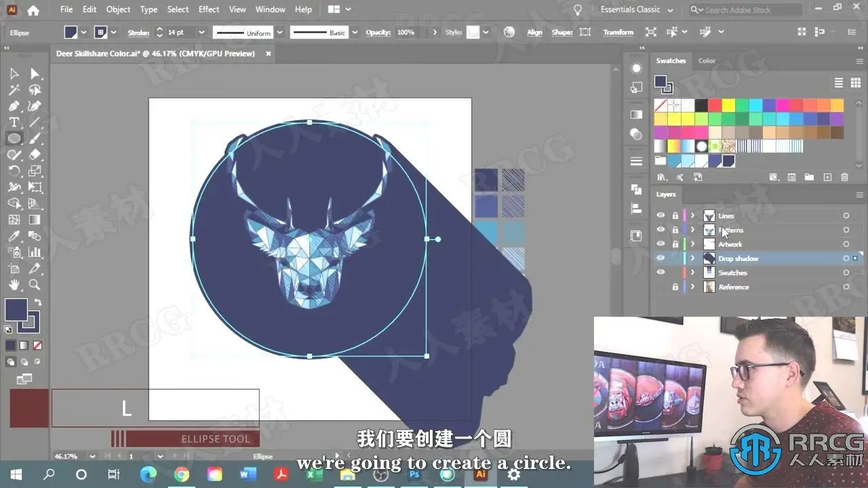Viewport: 868px width, 488px height.
Task: Pick the Paintbrush tool
Action: click(35, 138)
